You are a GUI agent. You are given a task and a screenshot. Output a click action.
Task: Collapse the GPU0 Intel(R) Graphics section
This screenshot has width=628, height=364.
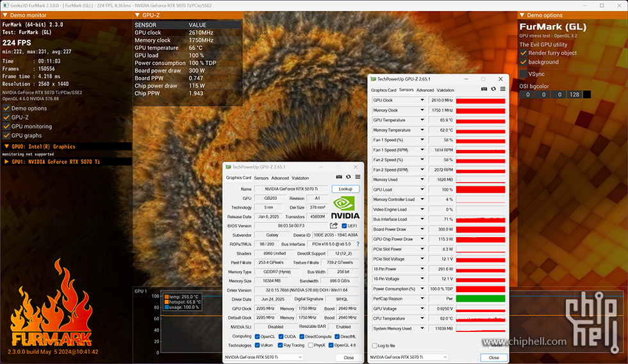click(6, 147)
